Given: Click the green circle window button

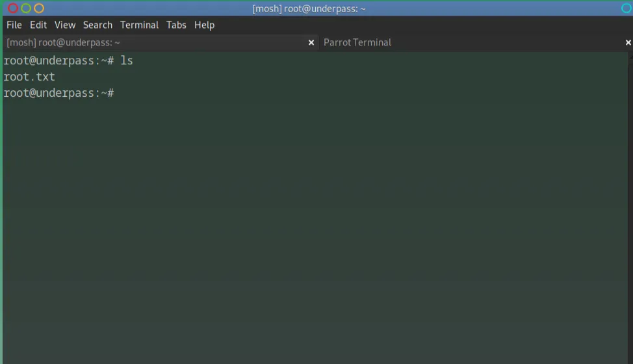Looking at the screenshot, I should click(x=26, y=8).
